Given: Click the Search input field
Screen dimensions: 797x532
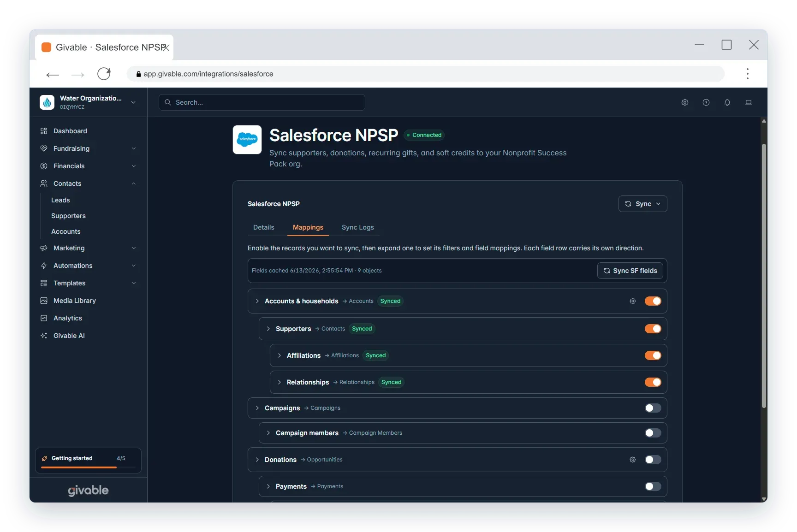Looking at the screenshot, I should click(262, 102).
